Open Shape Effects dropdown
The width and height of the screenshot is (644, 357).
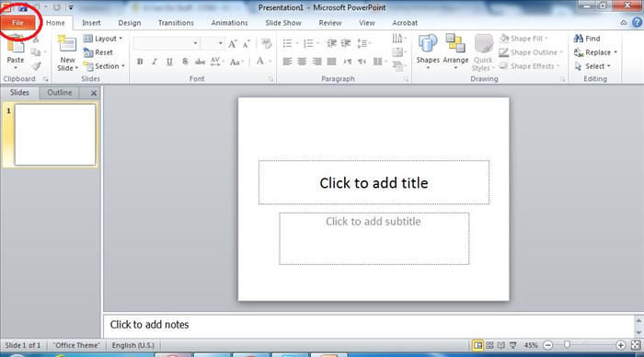pos(530,66)
